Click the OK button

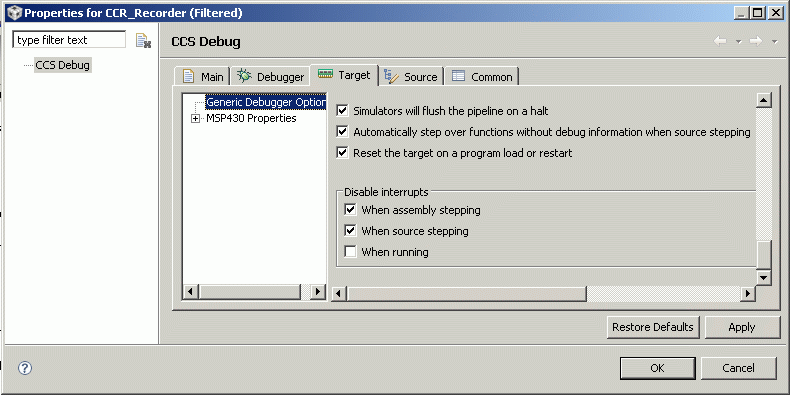point(657,368)
